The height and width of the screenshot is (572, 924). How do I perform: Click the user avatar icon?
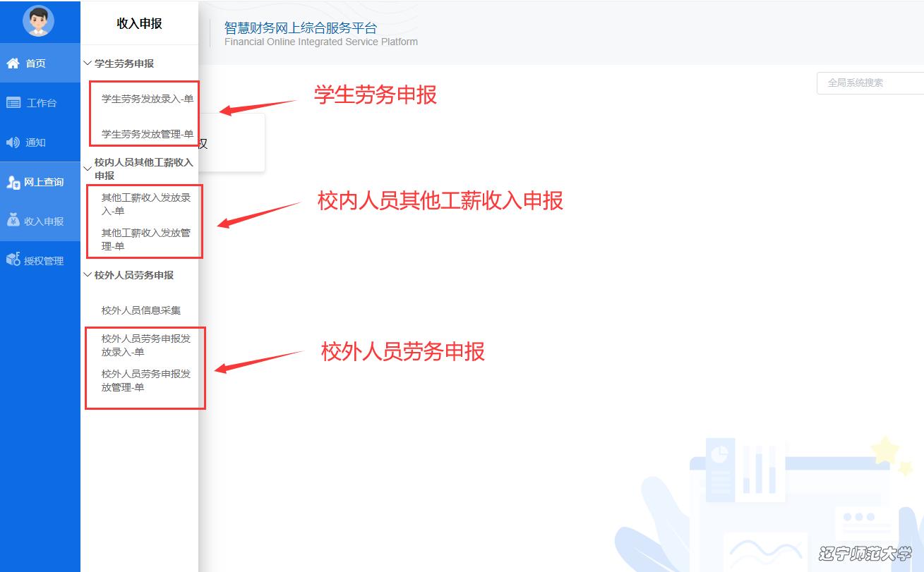tap(38, 21)
